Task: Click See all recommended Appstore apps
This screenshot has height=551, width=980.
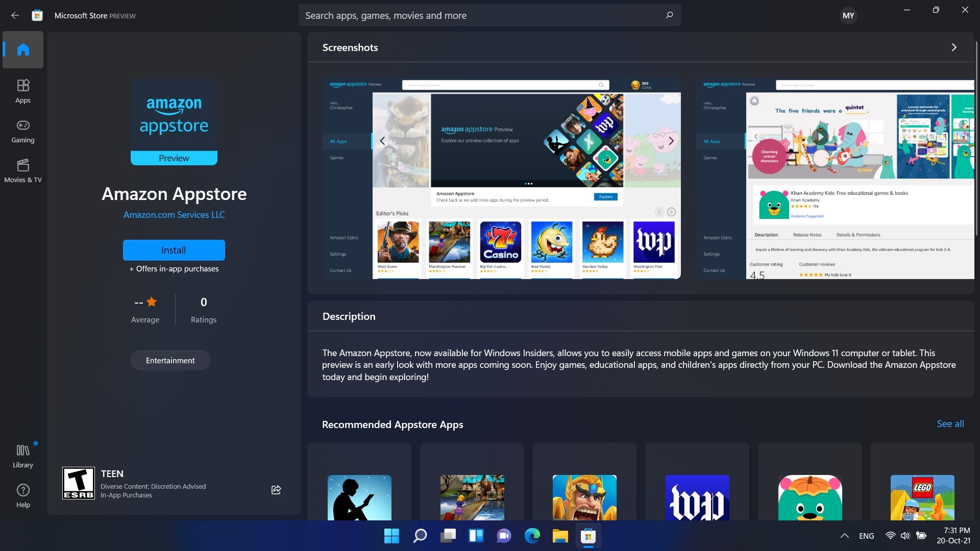Action: 950,423
